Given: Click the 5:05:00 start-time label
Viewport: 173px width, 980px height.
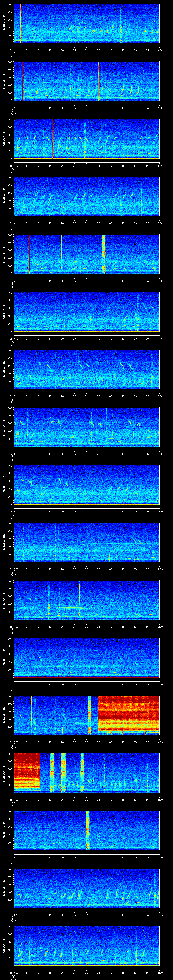Looking at the screenshot, I should coord(14,281).
